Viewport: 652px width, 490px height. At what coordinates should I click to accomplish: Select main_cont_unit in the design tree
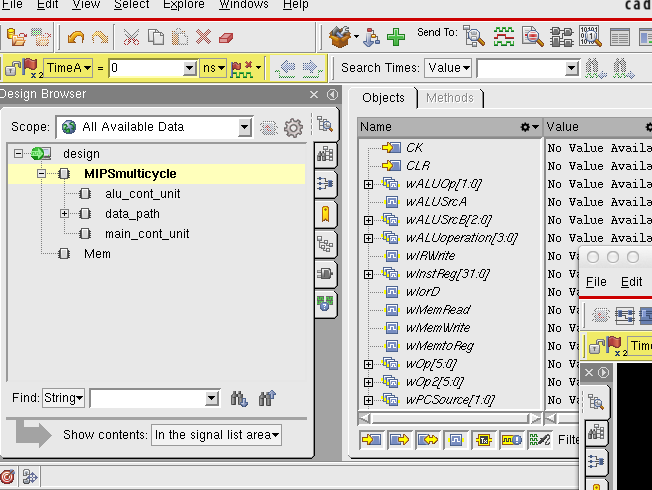coord(146,234)
